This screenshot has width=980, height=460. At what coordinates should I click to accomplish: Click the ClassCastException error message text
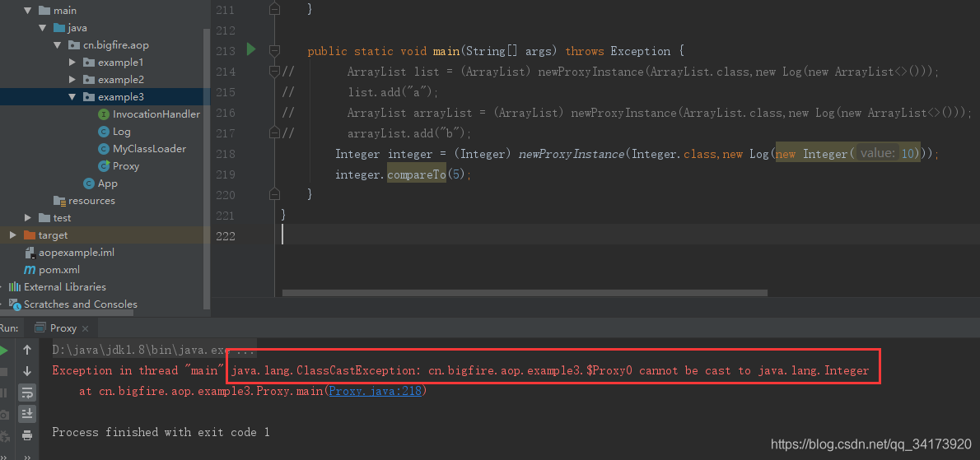click(x=551, y=371)
